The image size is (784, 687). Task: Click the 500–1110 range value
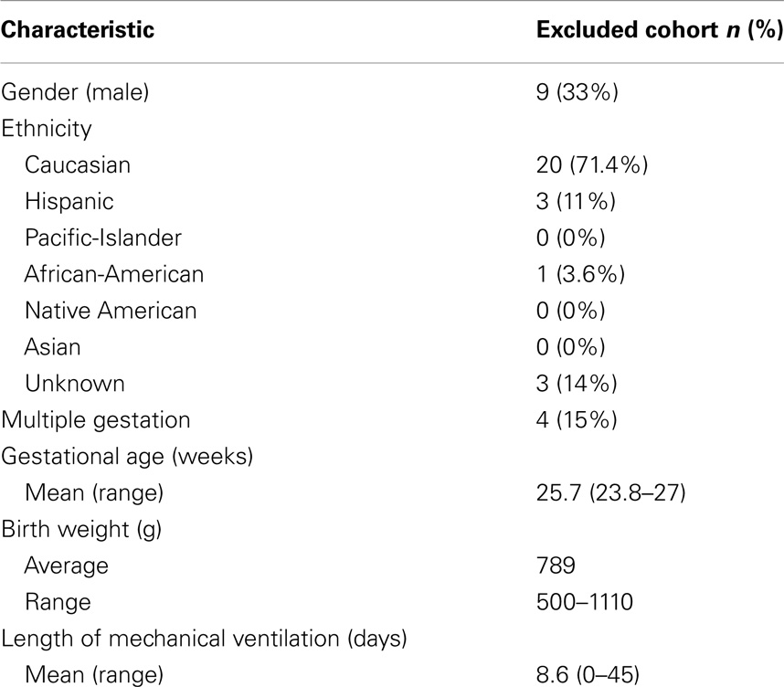[x=585, y=602]
